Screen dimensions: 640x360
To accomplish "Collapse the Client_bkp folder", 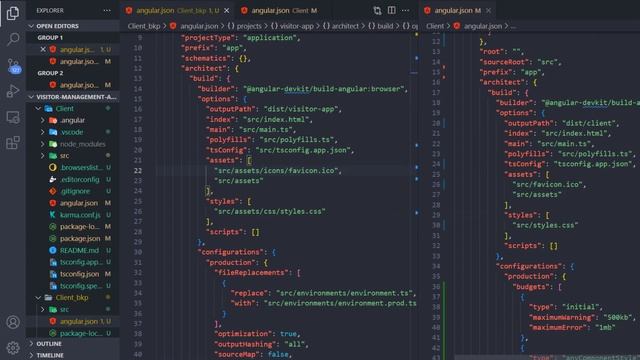I will point(38,298).
